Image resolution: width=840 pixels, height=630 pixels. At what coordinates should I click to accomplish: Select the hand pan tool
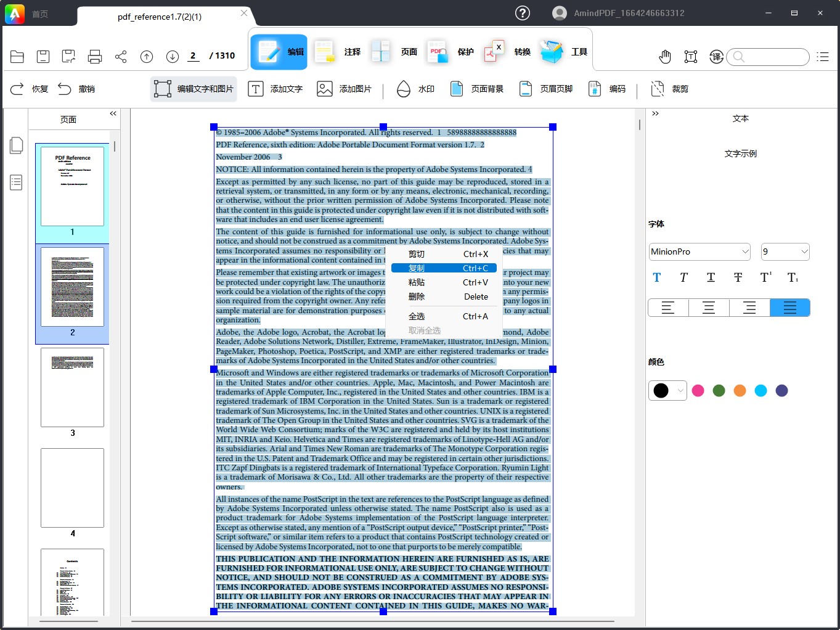[665, 57]
